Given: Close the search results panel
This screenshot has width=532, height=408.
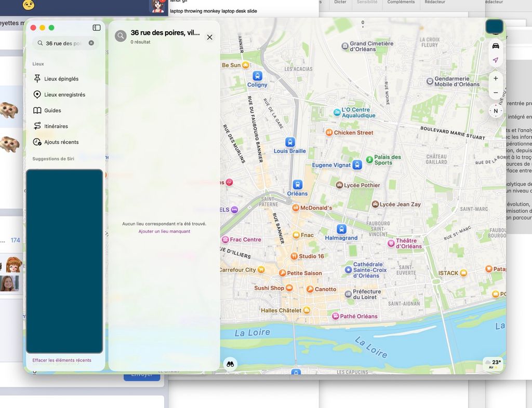Looking at the screenshot, I should [x=210, y=37].
